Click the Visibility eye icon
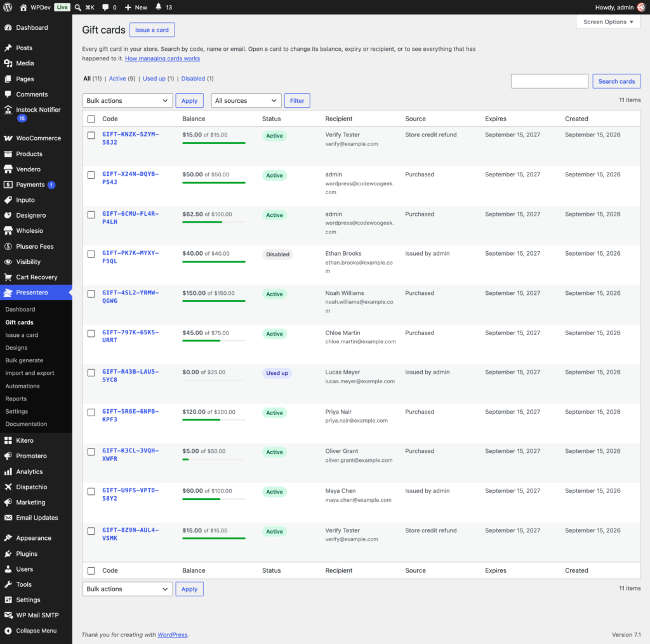Image resolution: width=650 pixels, height=644 pixels. tap(8, 262)
